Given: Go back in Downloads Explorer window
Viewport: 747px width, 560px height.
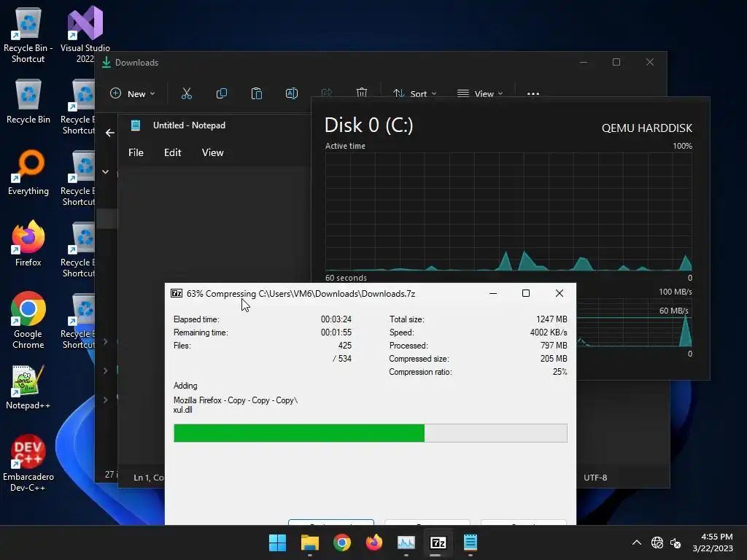Looking at the screenshot, I should 110,133.
